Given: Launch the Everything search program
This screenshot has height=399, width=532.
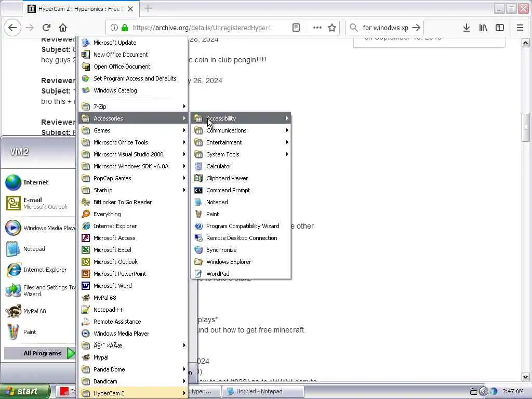Looking at the screenshot, I should click(134, 214).
